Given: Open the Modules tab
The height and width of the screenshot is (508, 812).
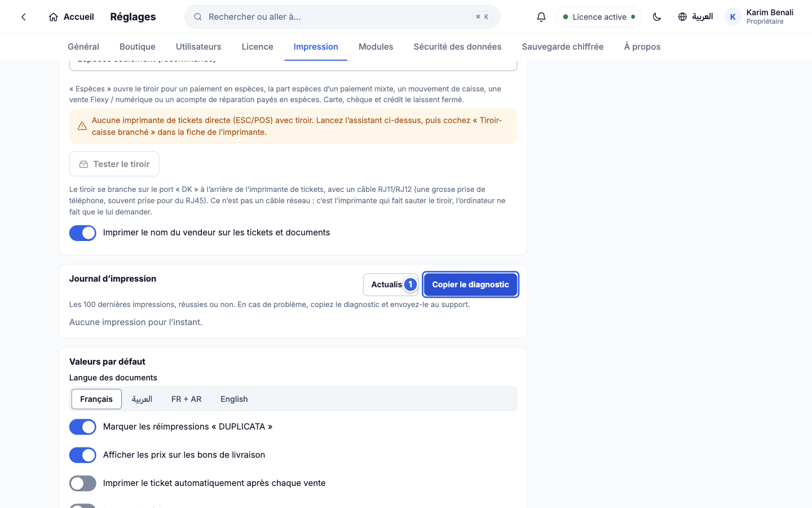Looking at the screenshot, I should coord(376,47).
